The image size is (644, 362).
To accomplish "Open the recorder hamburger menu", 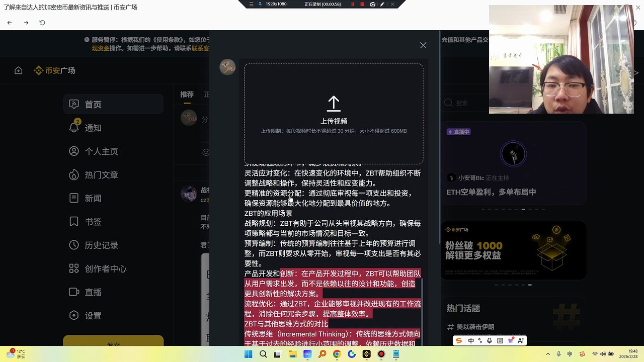I will (x=252, y=4).
